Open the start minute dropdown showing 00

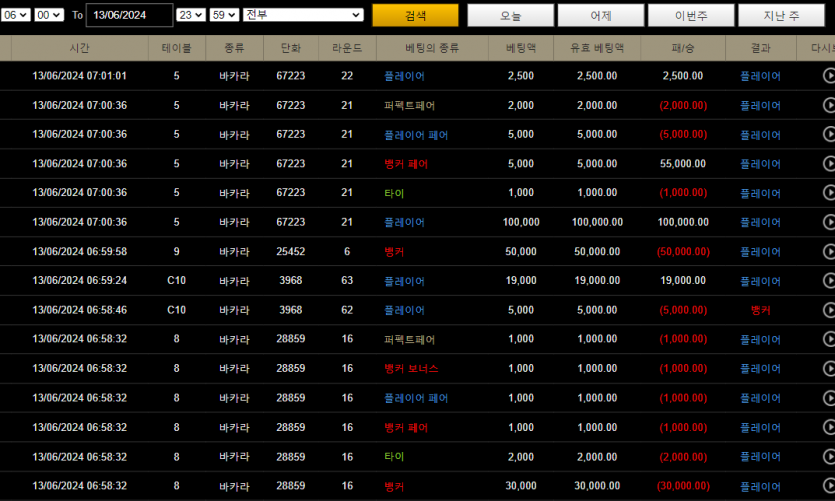coord(49,15)
